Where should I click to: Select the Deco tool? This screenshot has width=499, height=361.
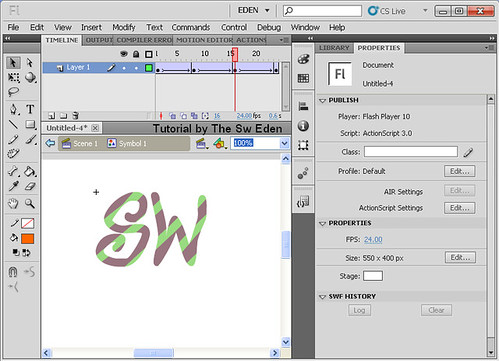[x=13, y=154]
